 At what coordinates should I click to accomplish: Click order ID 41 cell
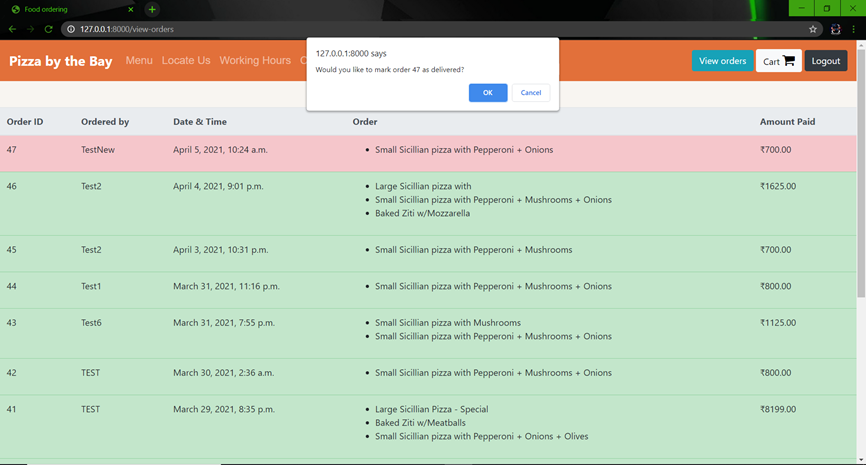(12, 409)
